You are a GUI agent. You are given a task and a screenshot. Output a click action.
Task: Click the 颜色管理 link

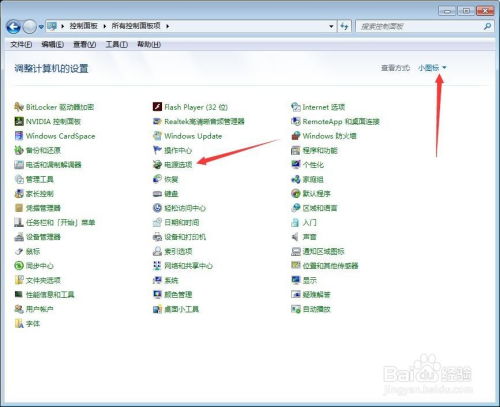click(x=178, y=295)
